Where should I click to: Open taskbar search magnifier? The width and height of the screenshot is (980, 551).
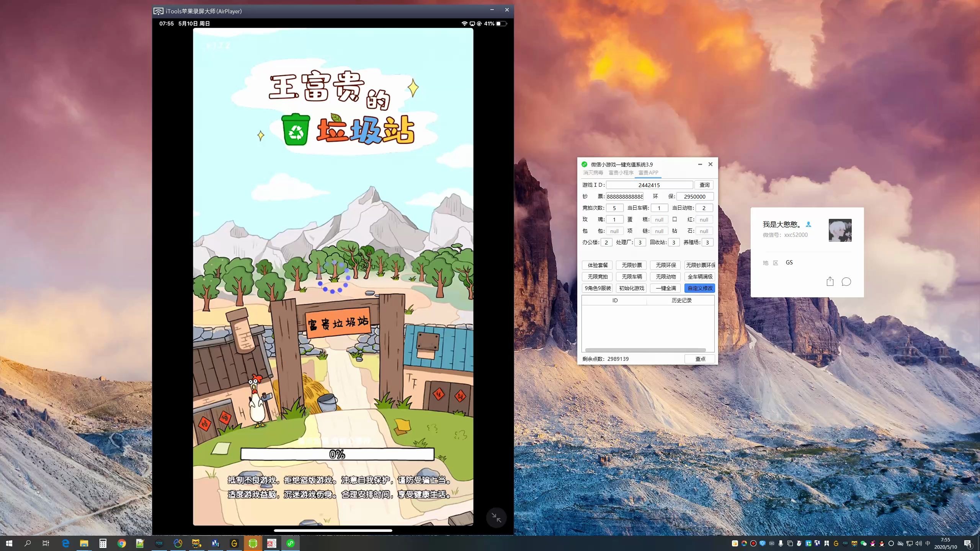coord(28,543)
